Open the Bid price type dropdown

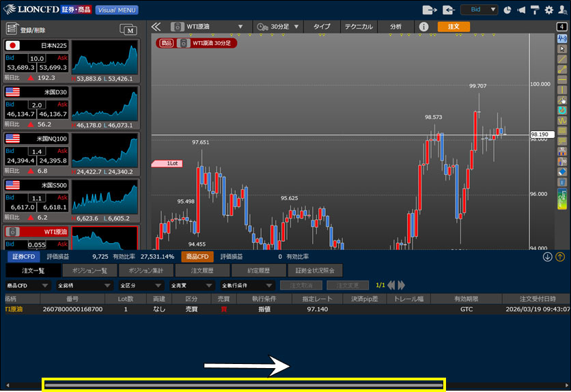(x=479, y=10)
